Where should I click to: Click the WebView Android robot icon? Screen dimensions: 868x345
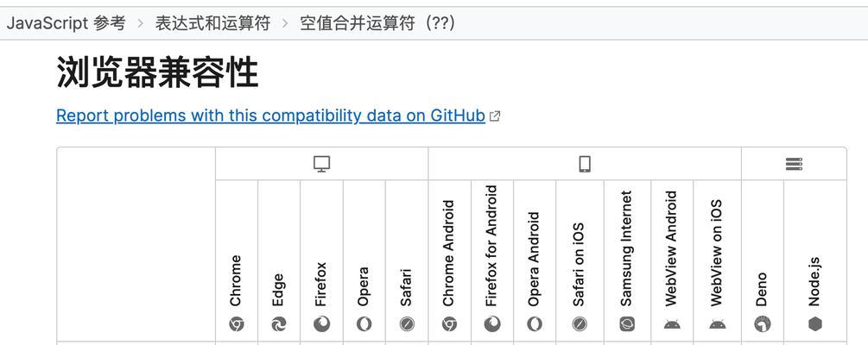point(671,324)
